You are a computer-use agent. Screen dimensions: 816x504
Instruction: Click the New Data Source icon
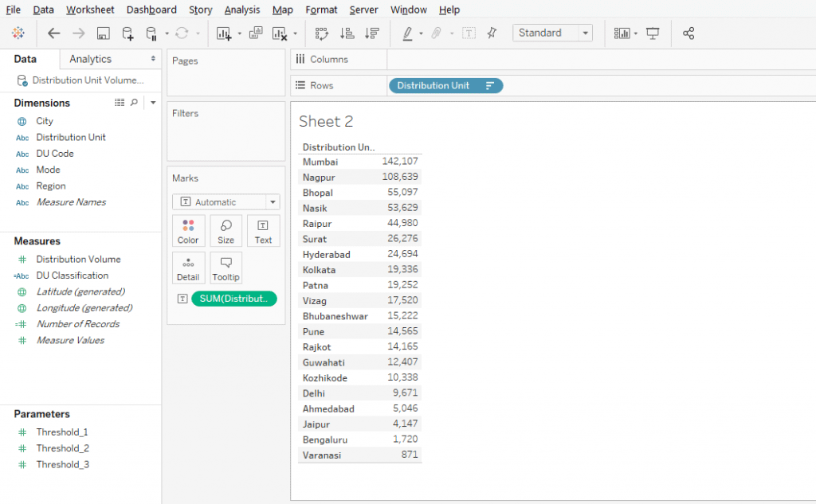pos(127,33)
